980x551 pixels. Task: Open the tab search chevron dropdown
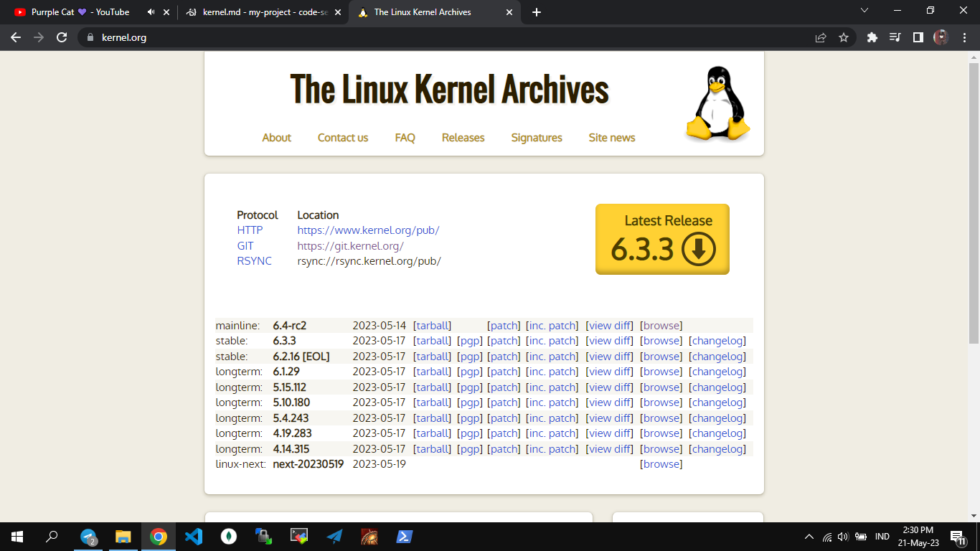[864, 11]
